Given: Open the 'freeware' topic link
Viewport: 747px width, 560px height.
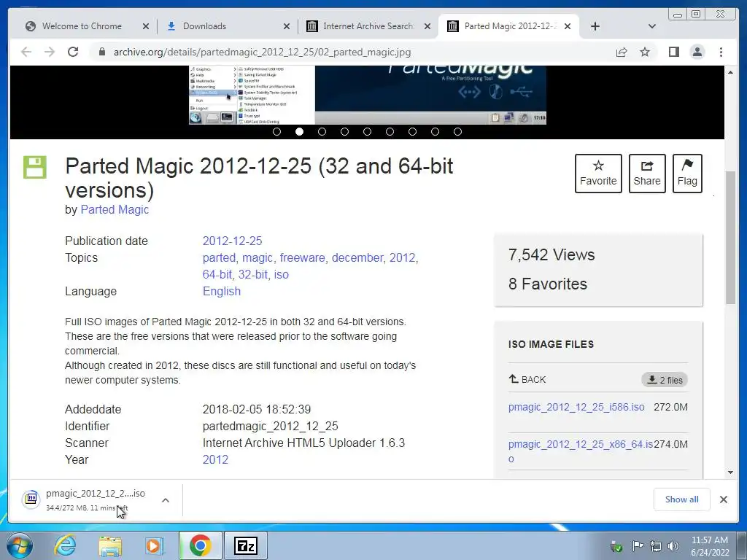Looking at the screenshot, I should [302, 257].
